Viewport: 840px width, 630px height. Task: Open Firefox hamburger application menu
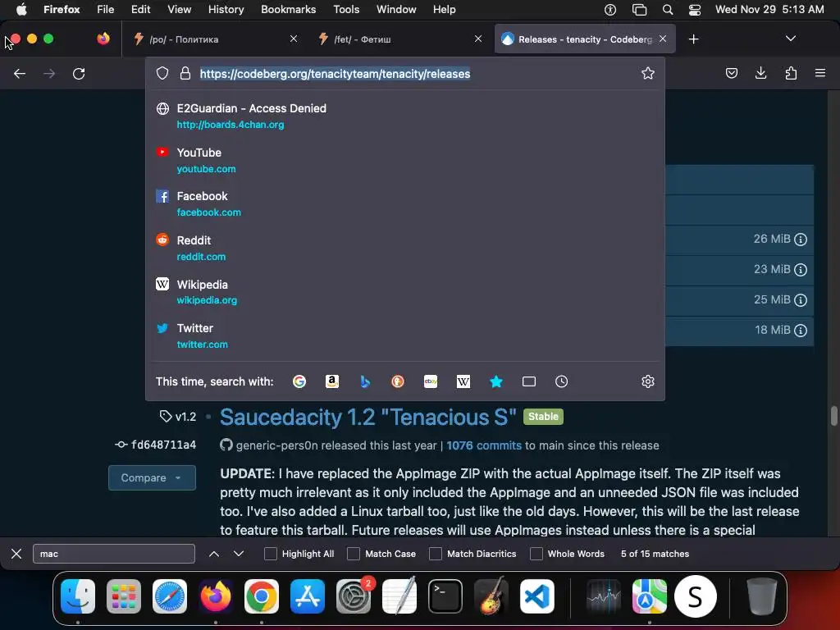tap(820, 73)
